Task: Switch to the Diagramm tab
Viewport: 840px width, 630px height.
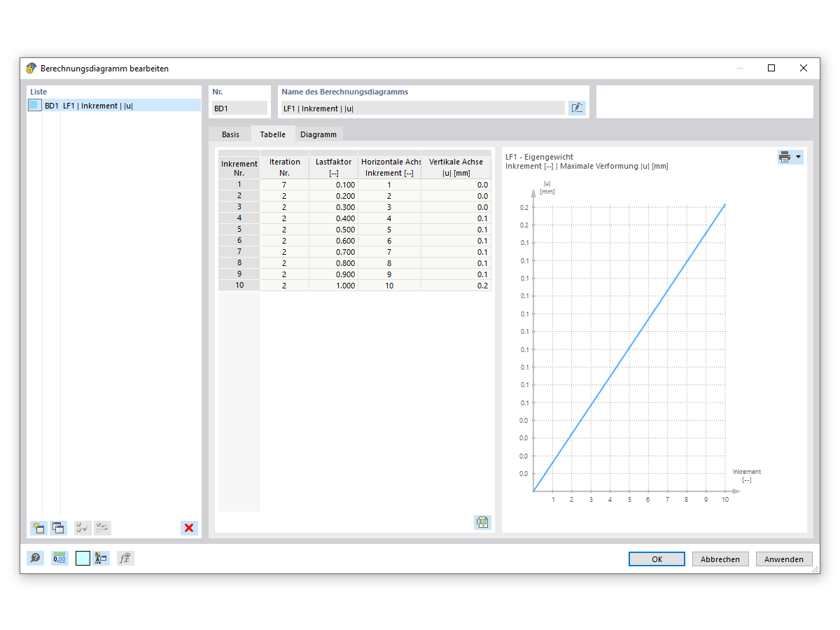Action: pyautogui.click(x=318, y=134)
